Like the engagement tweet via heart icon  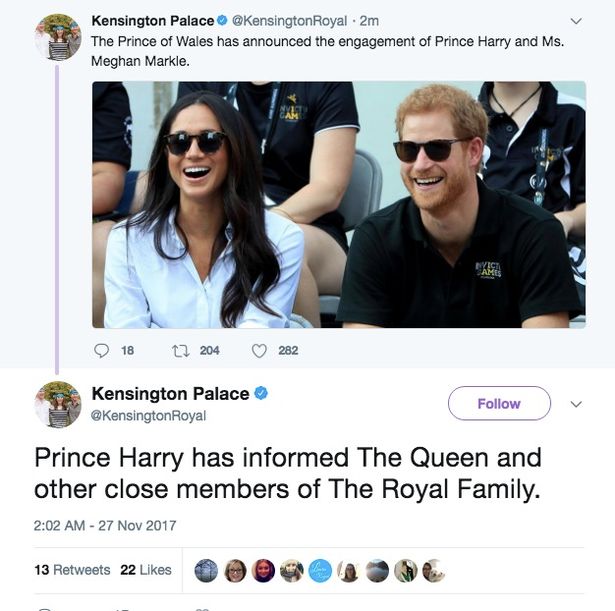point(259,351)
